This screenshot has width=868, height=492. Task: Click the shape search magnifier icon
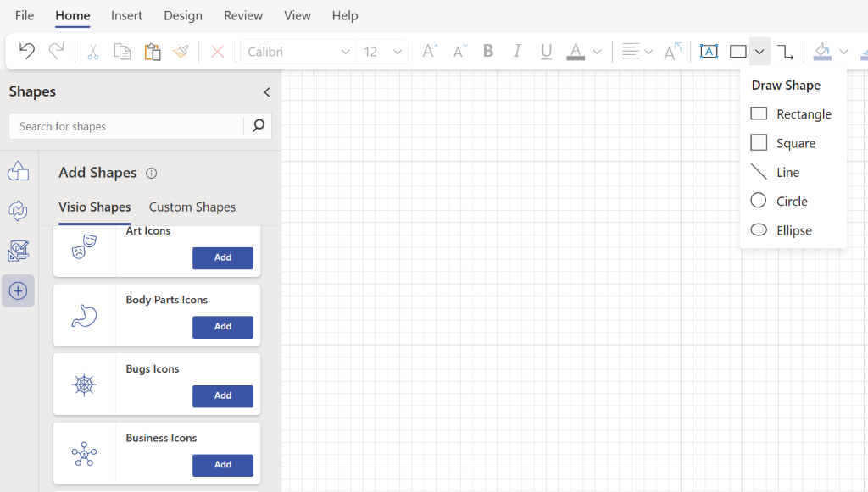(258, 126)
